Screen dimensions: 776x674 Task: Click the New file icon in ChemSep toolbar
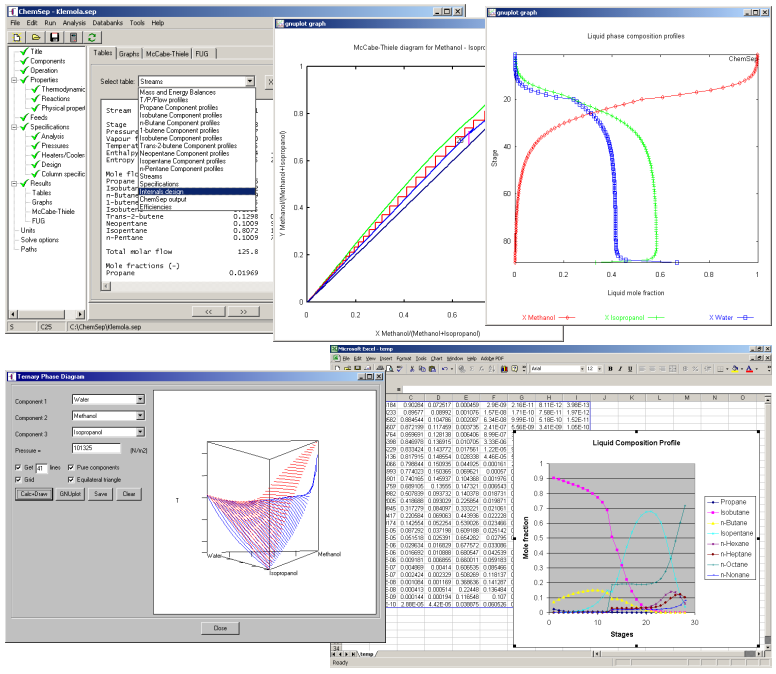pyautogui.click(x=17, y=37)
